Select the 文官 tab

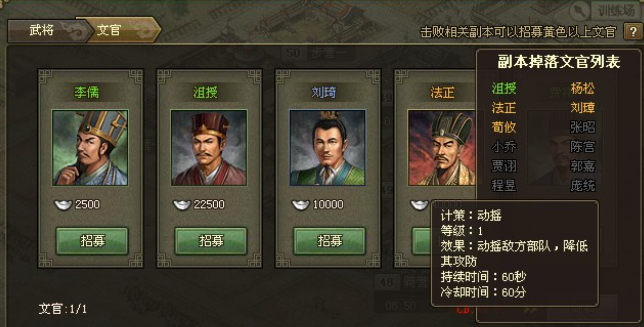(109, 30)
